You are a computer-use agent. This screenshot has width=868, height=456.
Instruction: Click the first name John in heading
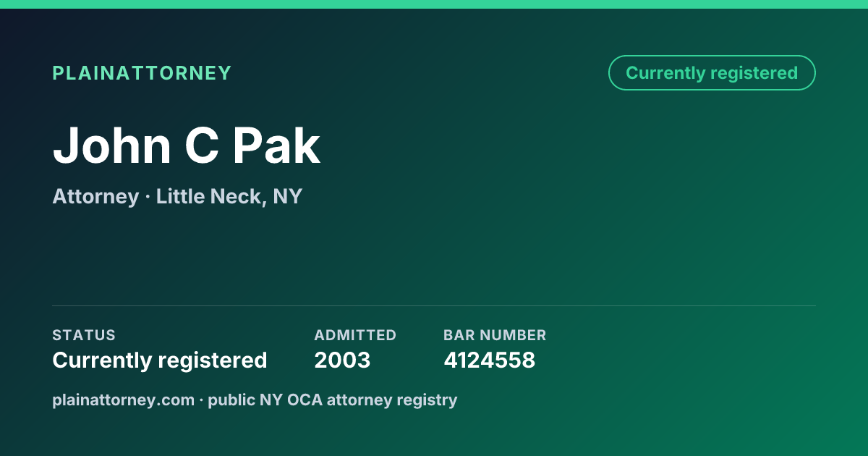112,145
